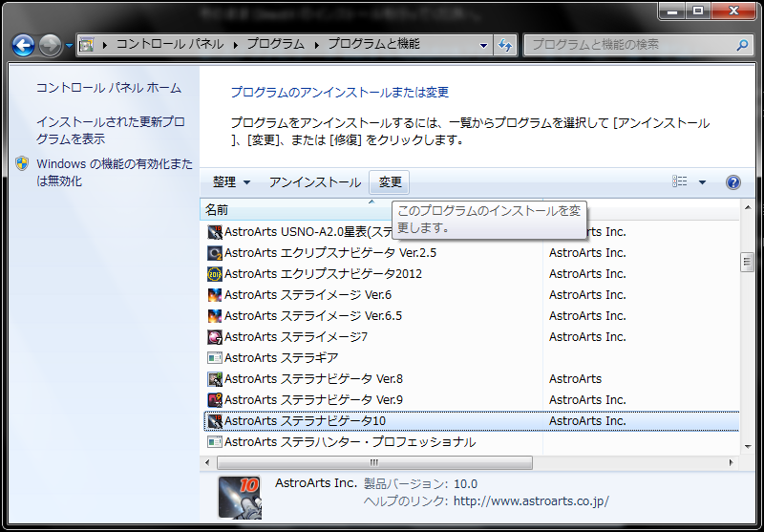
Task: Click publisher cell in ステライメージ7 row
Action: (x=587, y=336)
